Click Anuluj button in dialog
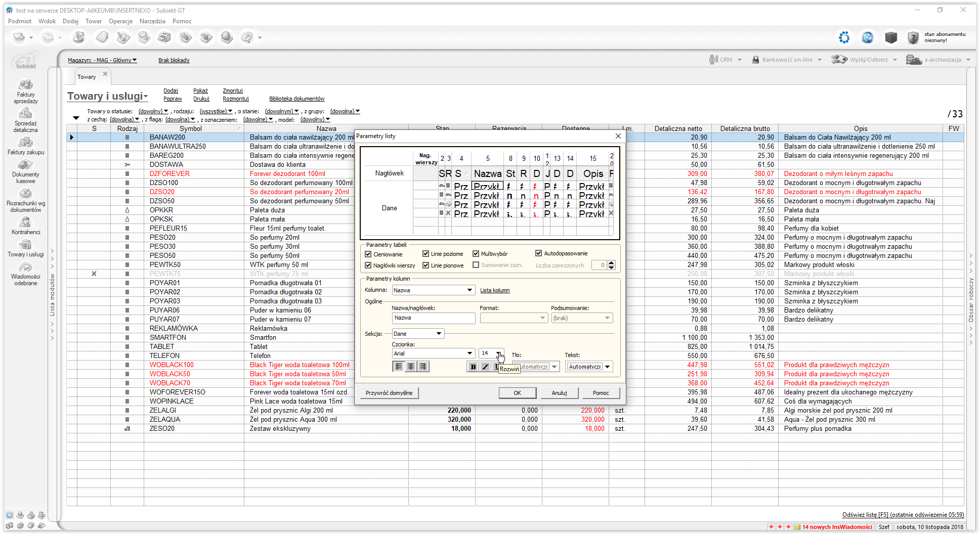The width and height of the screenshot is (980, 534). (x=559, y=393)
